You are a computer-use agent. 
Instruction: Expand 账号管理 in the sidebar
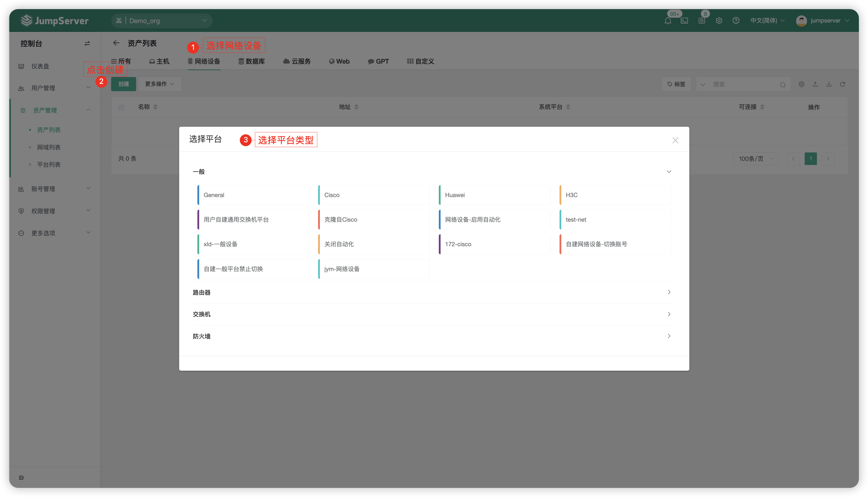click(x=55, y=189)
